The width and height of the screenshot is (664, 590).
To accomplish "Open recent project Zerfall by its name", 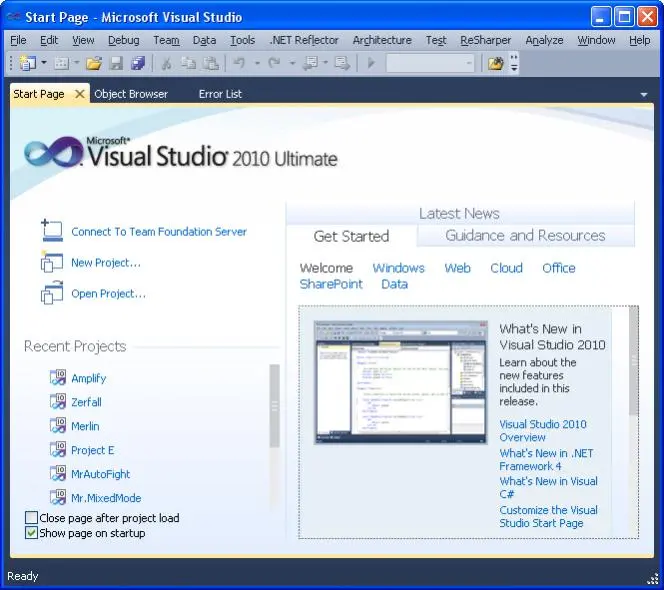I will [86, 402].
